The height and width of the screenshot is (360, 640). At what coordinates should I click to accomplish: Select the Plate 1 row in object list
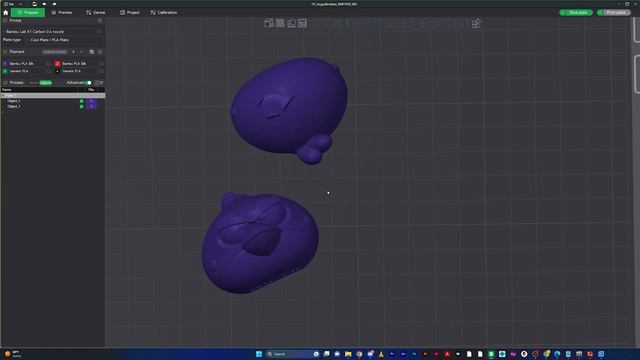click(53, 96)
